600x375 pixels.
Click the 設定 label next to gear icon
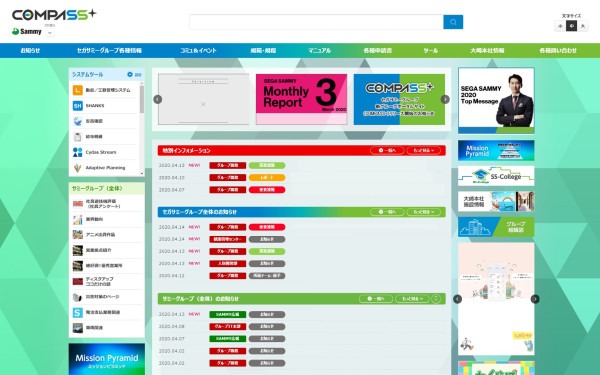[138, 75]
